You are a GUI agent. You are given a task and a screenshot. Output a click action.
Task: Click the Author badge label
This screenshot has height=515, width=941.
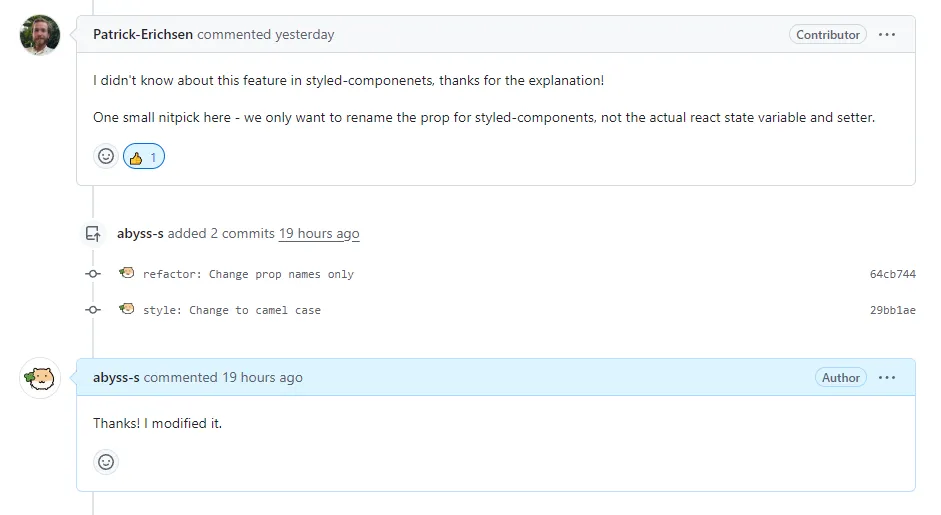tap(841, 378)
